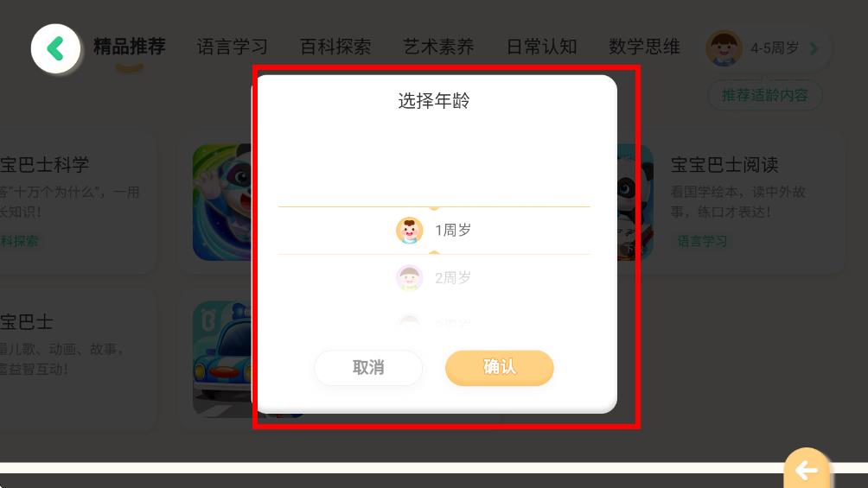Open the police car app thumbnail
Viewport: 868px width, 488px height.
click(x=222, y=358)
